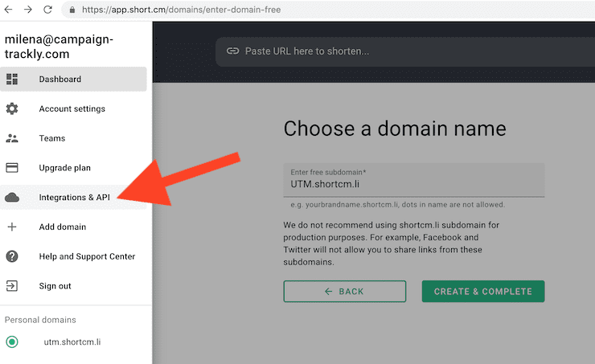Viewport: 595px width, 364px height.
Task: Select the Upgrade plan card icon
Action: tap(12, 168)
